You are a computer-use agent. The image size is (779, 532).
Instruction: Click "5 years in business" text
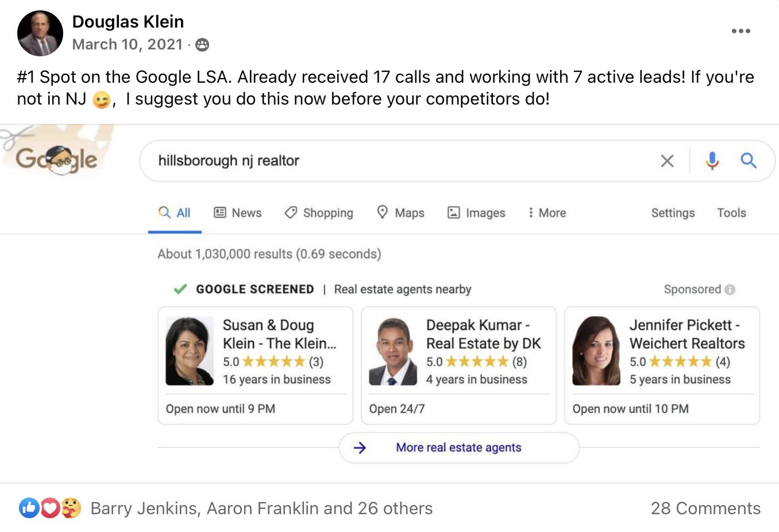tap(680, 379)
